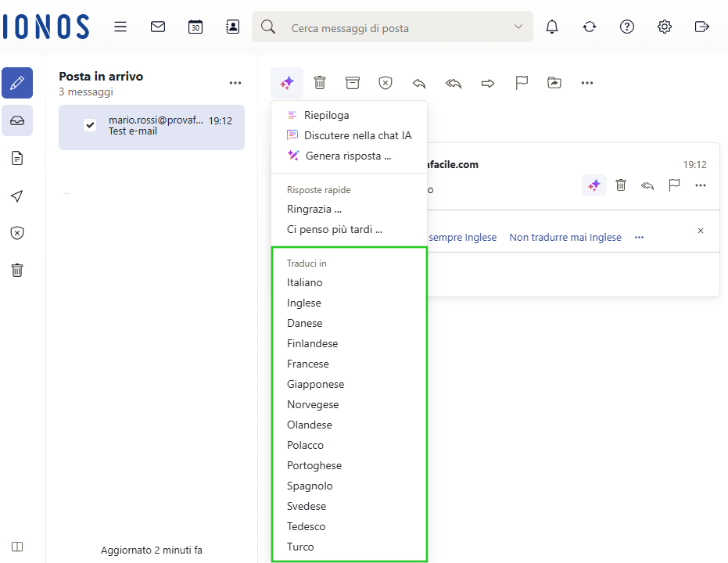Image resolution: width=728 pixels, height=563 pixels.
Task: Choose Tedesco as translation language
Action: pos(306,526)
